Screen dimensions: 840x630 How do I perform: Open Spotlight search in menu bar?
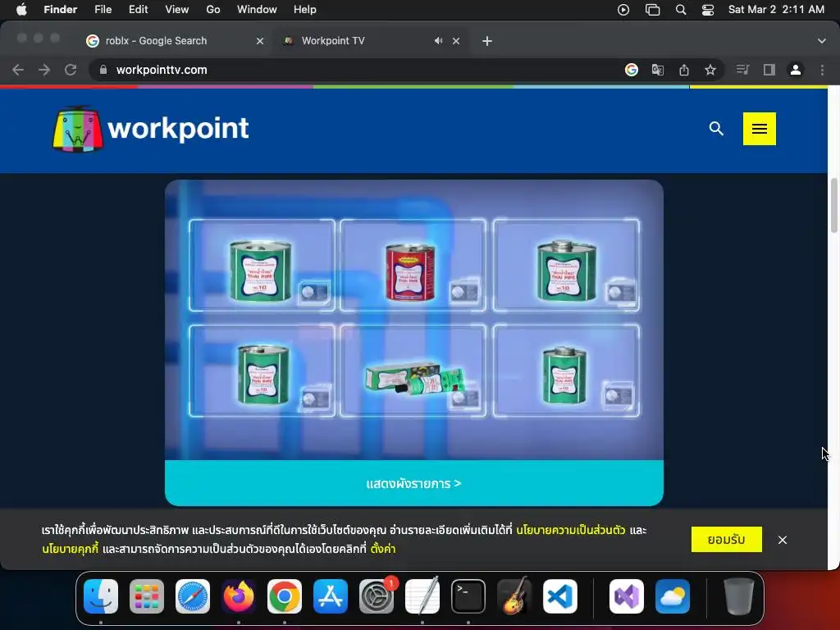click(x=681, y=10)
